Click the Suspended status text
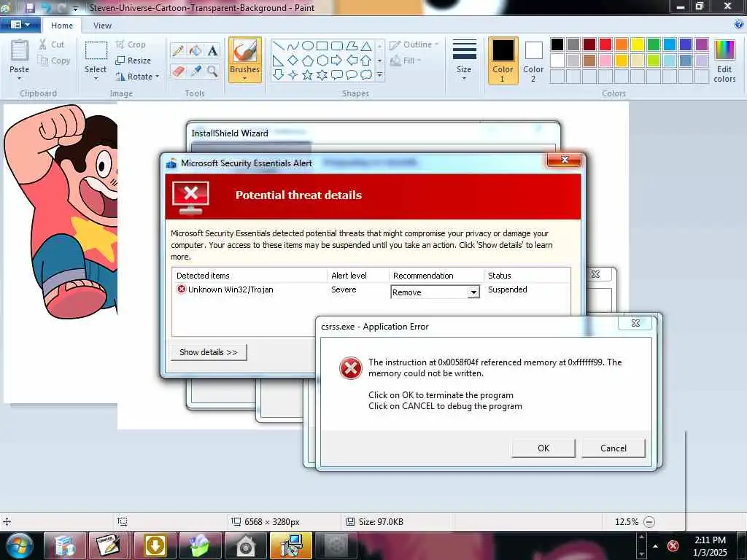 (x=508, y=289)
